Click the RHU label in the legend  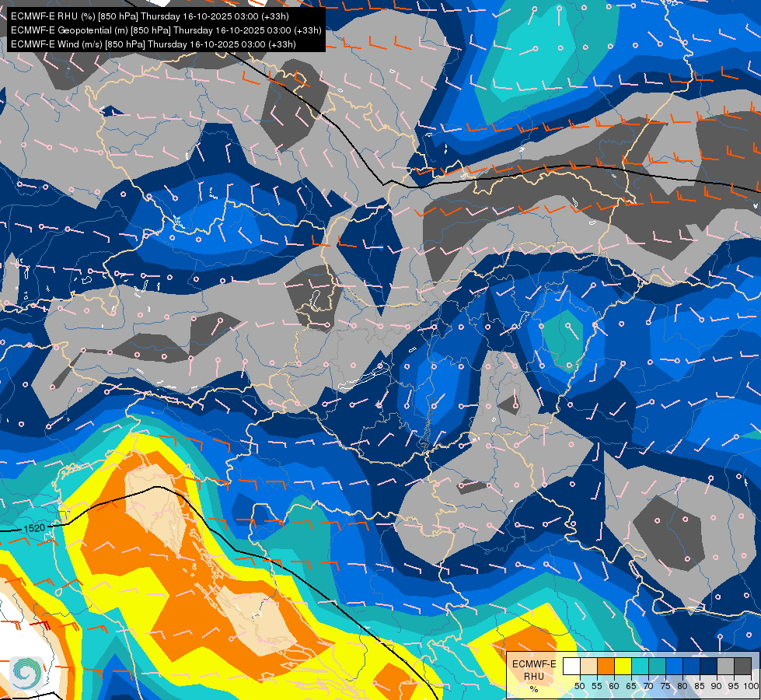[534, 677]
